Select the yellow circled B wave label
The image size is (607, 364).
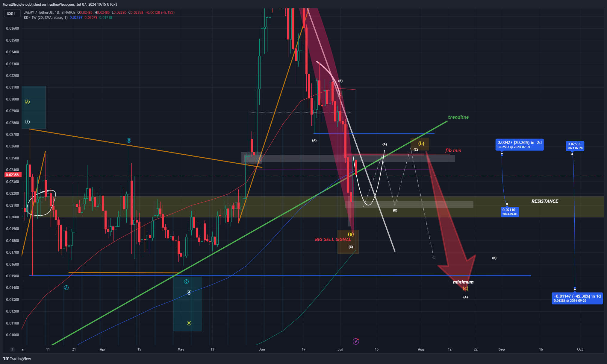point(189,323)
